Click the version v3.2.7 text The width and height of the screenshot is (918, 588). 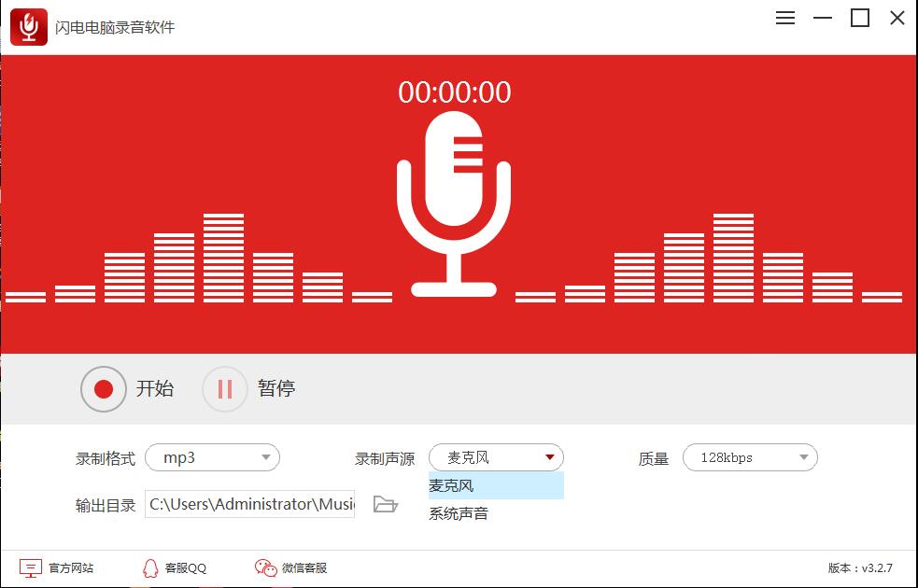pos(860,568)
